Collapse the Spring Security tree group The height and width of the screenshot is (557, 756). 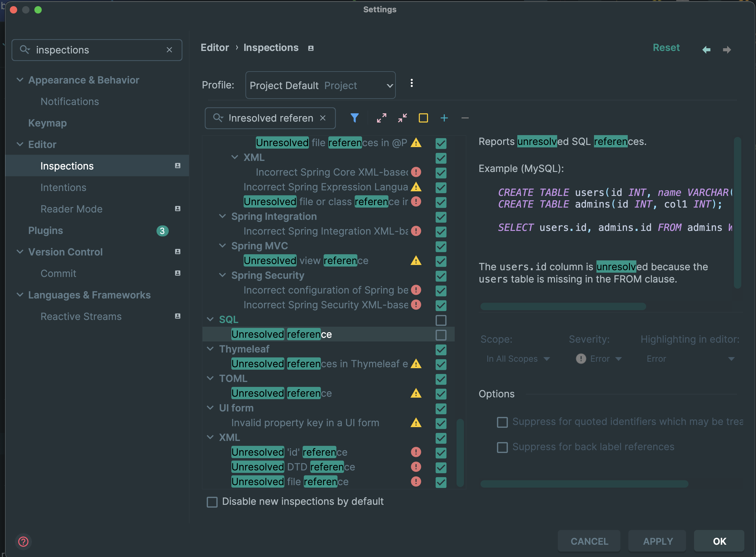point(222,275)
